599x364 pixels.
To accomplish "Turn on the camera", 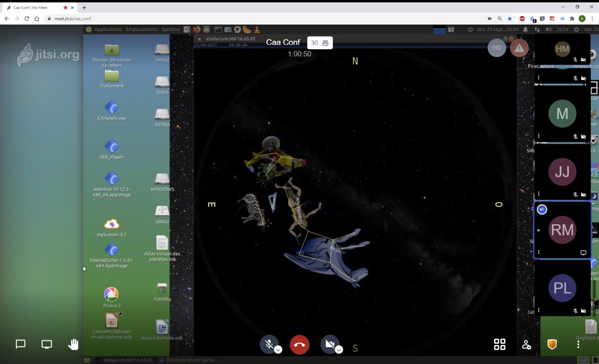I will coord(330,344).
